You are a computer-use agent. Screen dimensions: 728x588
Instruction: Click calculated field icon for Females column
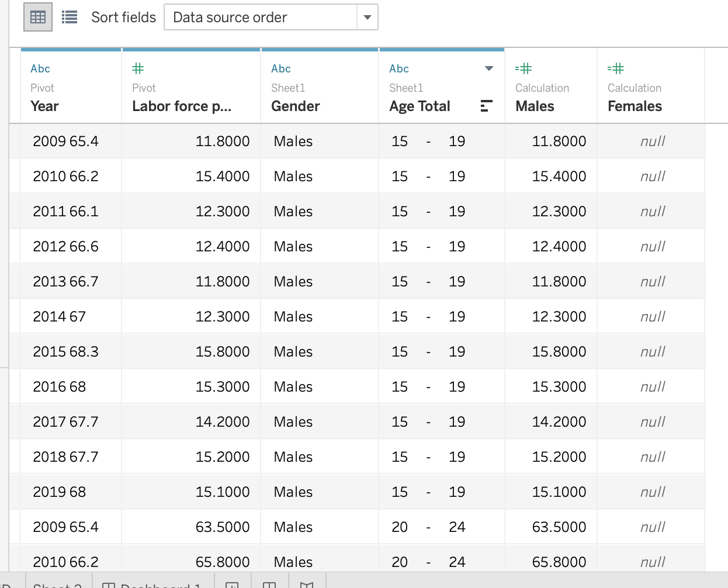point(616,68)
